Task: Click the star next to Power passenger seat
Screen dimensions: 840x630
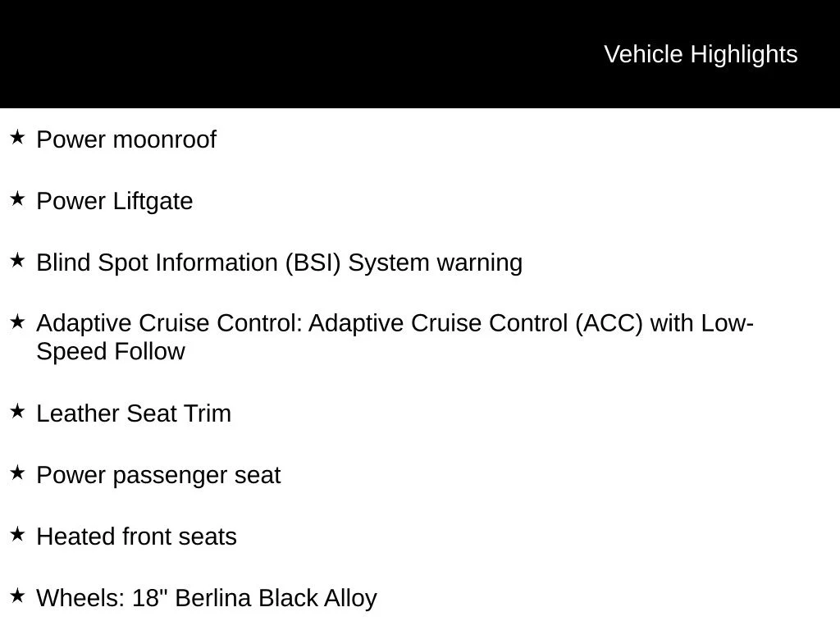Action: (17, 472)
